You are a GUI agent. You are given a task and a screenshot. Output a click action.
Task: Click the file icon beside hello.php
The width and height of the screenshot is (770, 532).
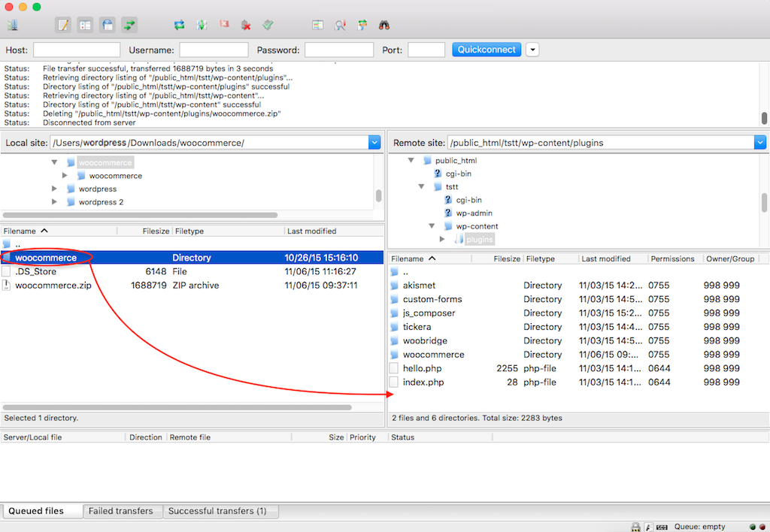point(394,368)
